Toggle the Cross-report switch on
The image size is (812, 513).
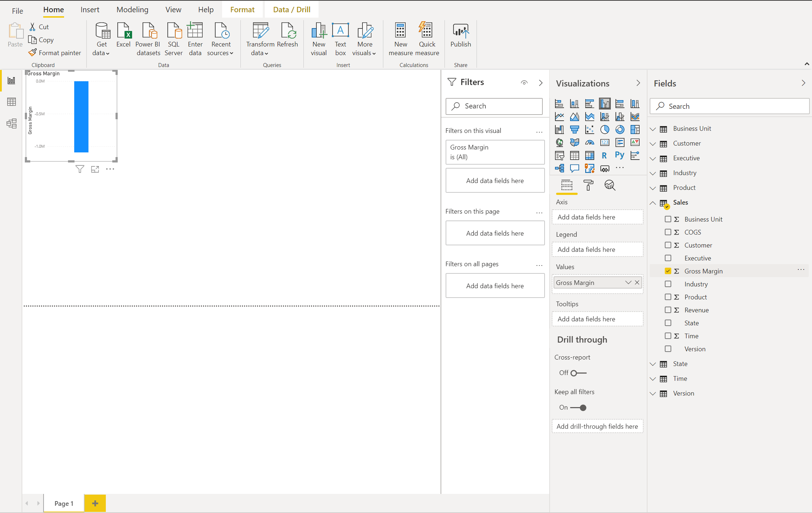(578, 373)
